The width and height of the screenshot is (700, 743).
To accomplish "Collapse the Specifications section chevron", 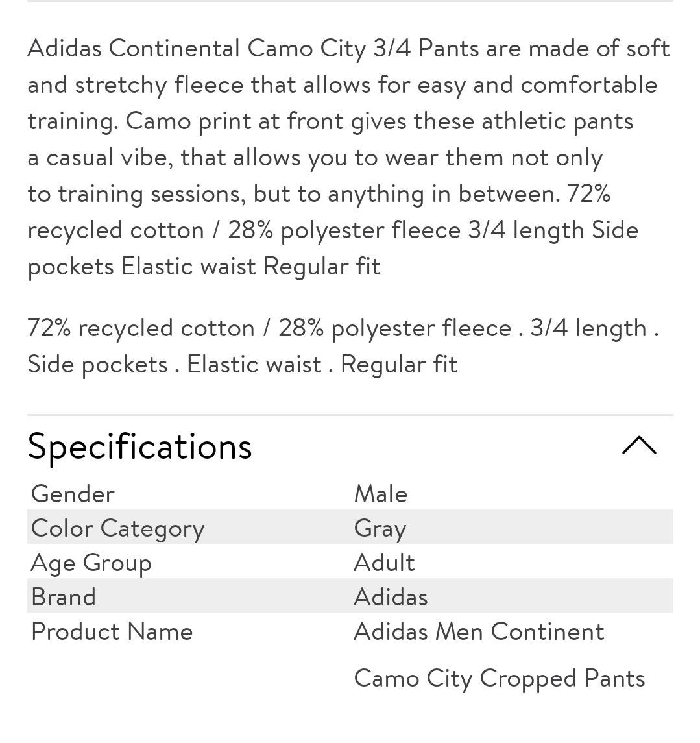I will (639, 445).
